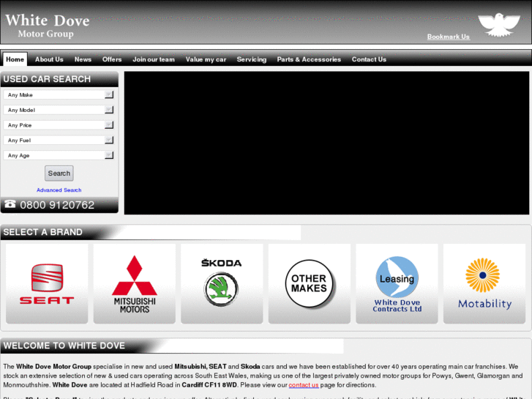The height and width of the screenshot is (399, 532).
Task: Expand the Any Model dropdown
Action: click(x=59, y=110)
